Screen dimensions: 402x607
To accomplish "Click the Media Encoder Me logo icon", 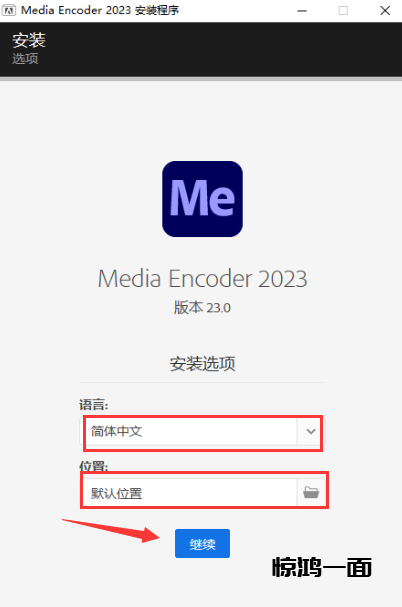I will (x=202, y=199).
